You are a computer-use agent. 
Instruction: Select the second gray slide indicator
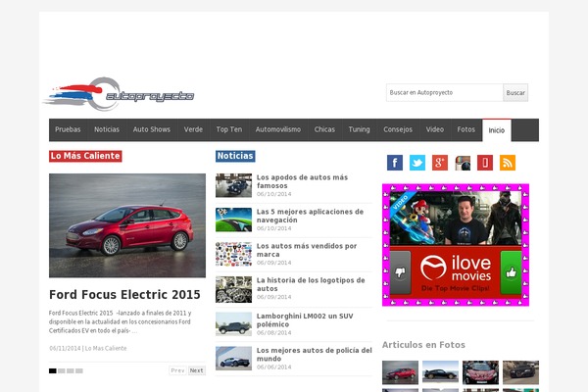62,371
